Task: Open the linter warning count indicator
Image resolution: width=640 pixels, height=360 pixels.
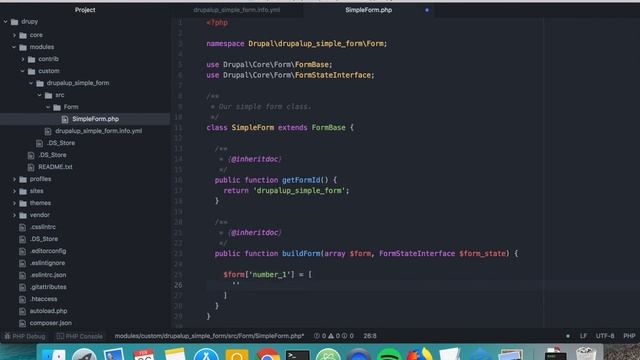Action: point(334,336)
